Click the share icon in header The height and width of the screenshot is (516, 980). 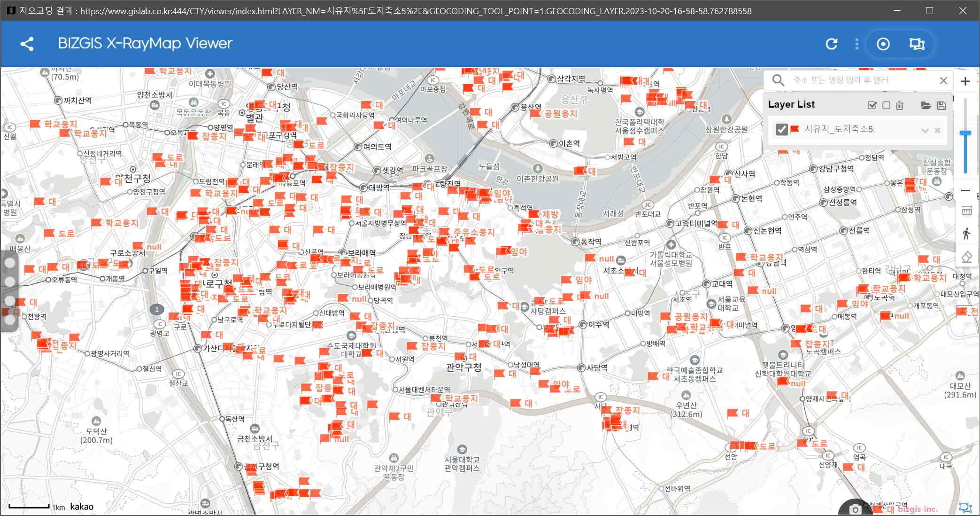pyautogui.click(x=27, y=44)
